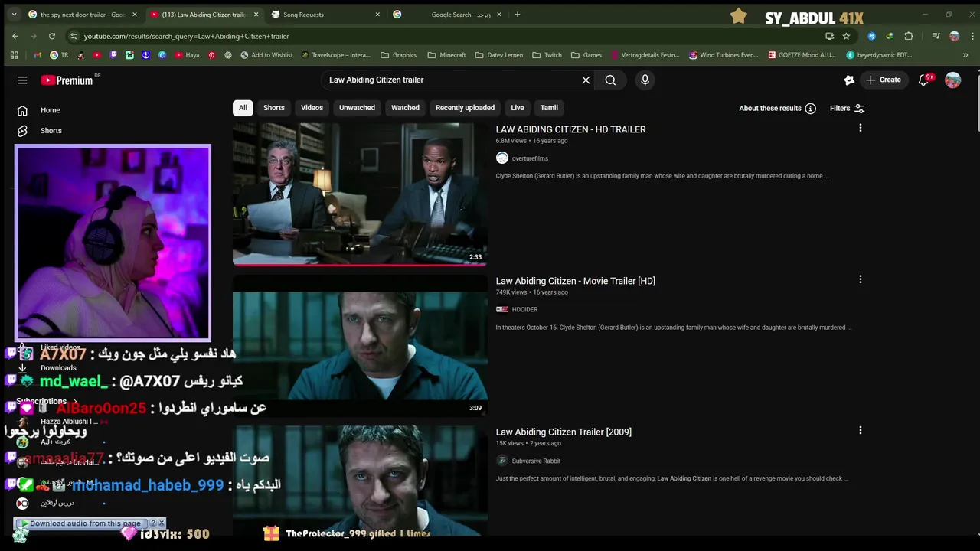Open the overturefilms channel link
Image resolution: width=980 pixels, height=551 pixels.
click(530, 158)
